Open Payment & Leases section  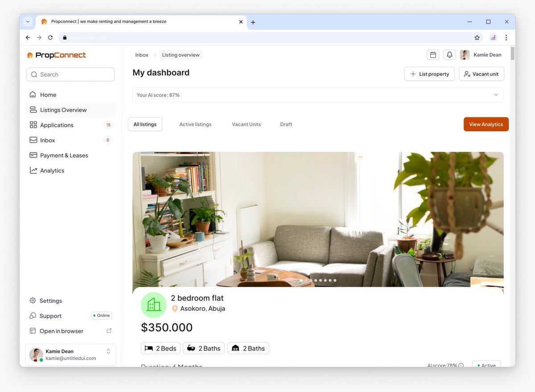[x=70, y=155]
